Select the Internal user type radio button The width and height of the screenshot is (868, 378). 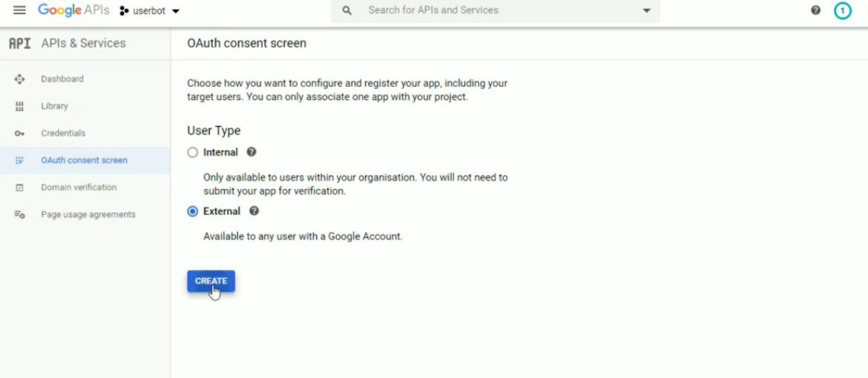193,153
